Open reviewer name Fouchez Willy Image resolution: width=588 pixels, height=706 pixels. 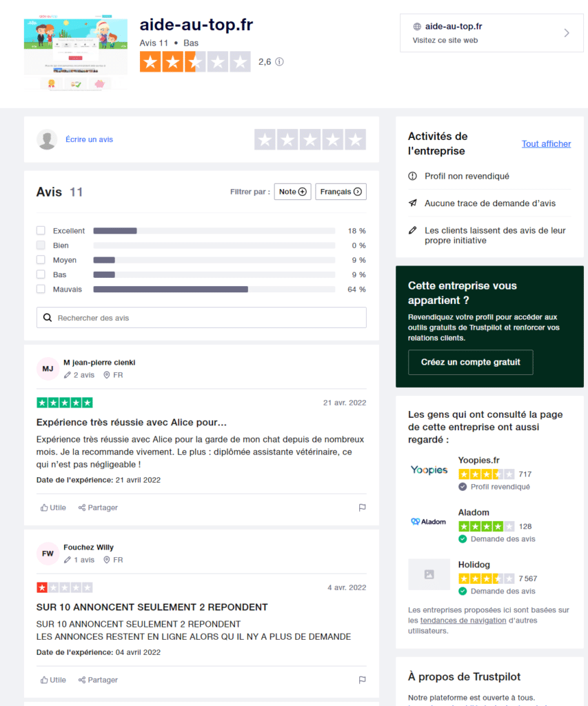89,547
